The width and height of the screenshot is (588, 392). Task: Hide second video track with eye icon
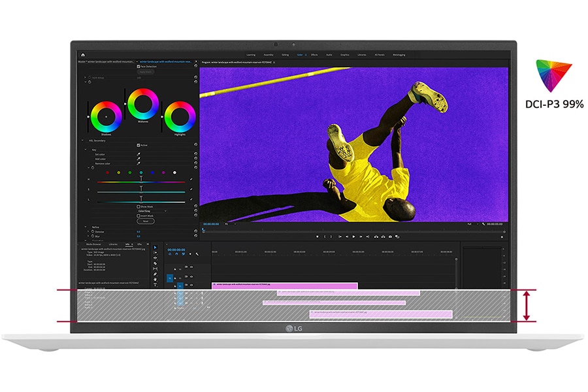191,277
